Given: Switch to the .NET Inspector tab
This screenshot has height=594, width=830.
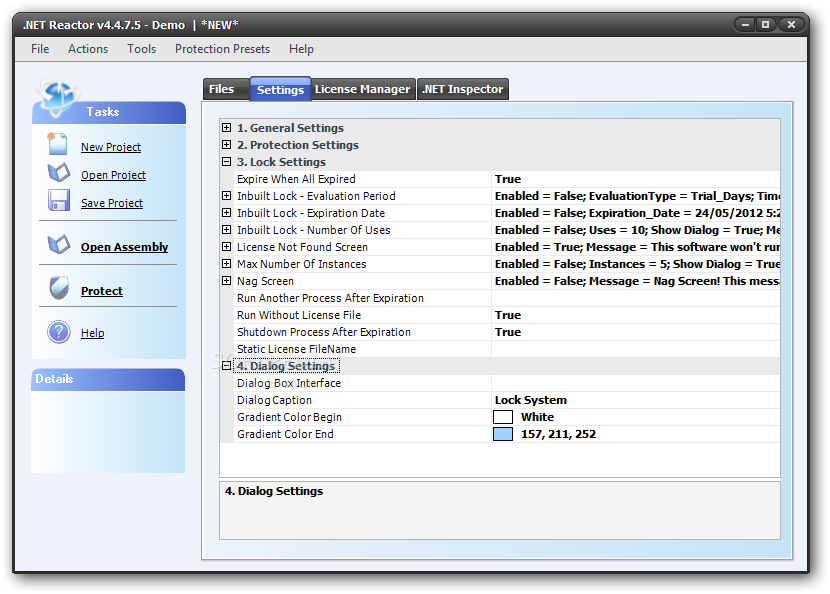Looking at the screenshot, I should click(x=463, y=89).
